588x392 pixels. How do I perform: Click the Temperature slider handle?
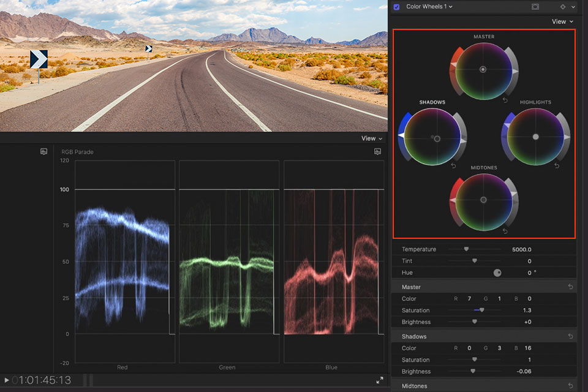tap(466, 249)
